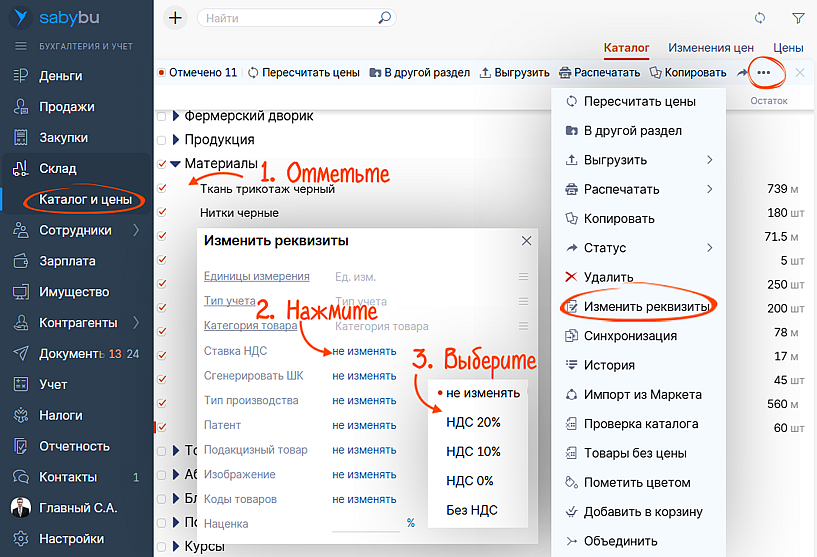The image size is (817, 557).
Task: Uncheck the Материалы folder checkbox
Action: [162, 164]
